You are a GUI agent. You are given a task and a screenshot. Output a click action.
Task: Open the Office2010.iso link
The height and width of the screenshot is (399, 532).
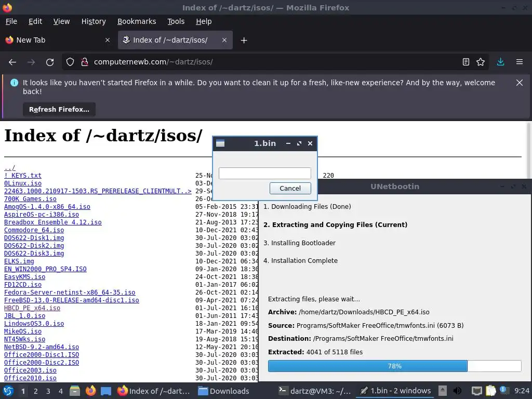point(30,378)
